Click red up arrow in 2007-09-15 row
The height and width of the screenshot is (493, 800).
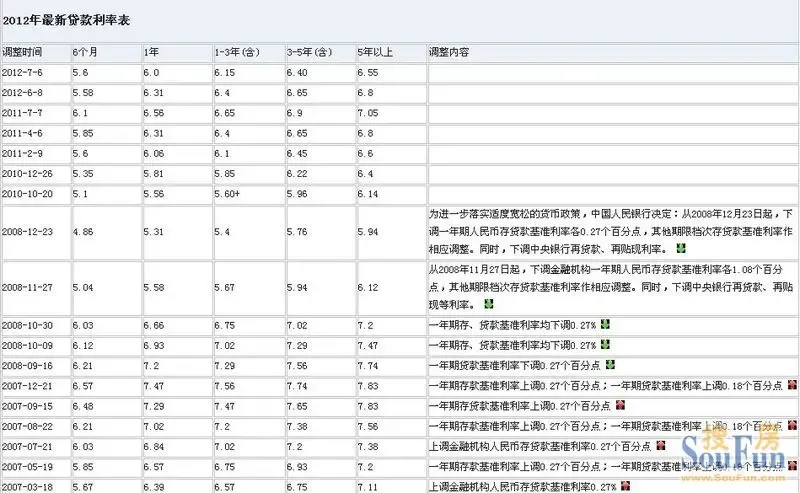pos(619,405)
